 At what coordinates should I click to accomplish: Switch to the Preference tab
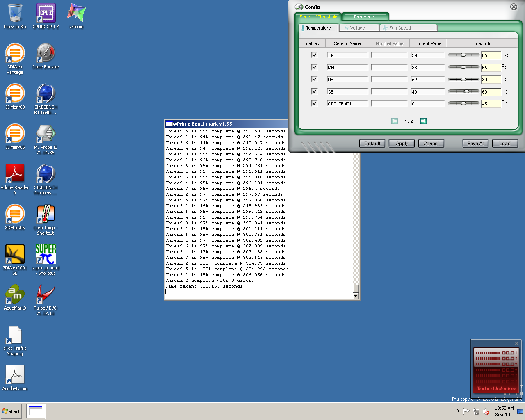coord(365,17)
